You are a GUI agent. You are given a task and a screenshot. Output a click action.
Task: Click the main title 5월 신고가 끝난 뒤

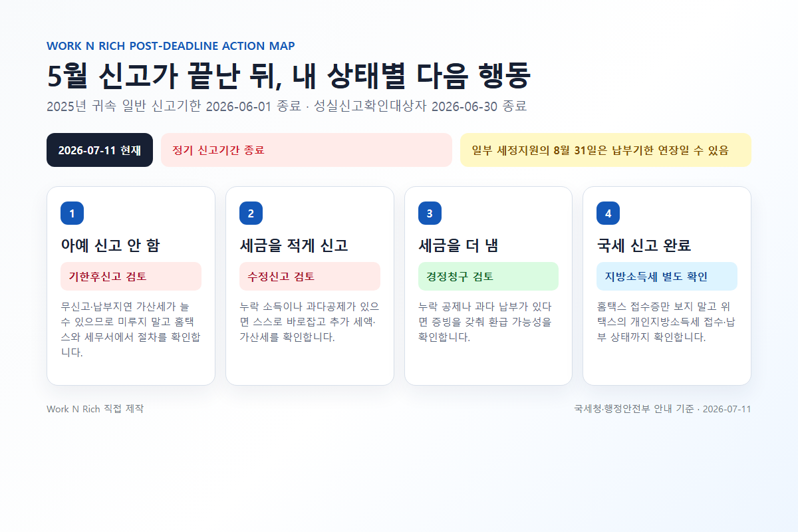click(289, 76)
